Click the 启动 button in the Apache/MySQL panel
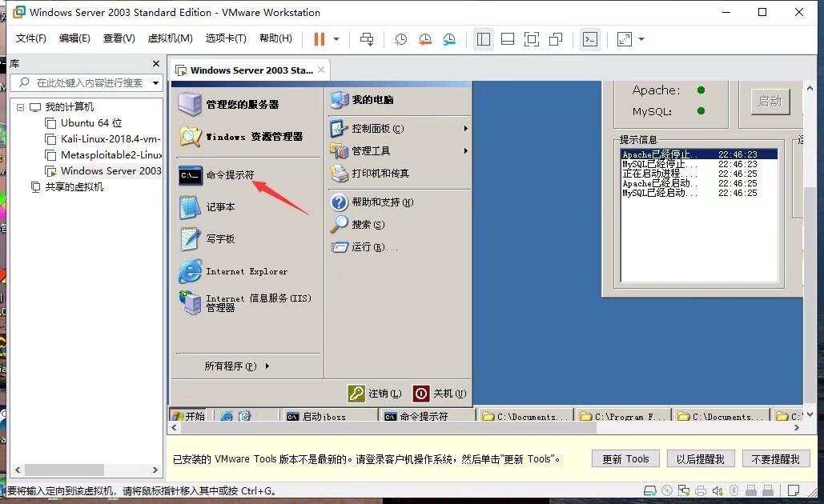 click(770, 101)
